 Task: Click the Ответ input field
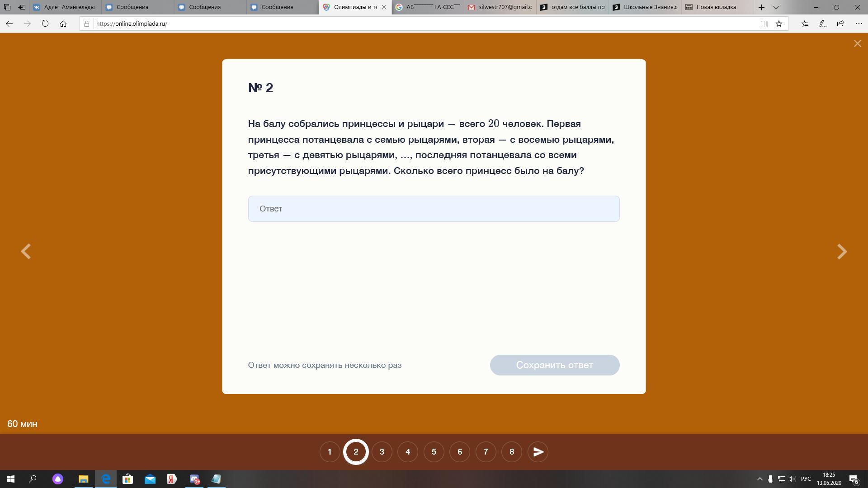coord(434,209)
